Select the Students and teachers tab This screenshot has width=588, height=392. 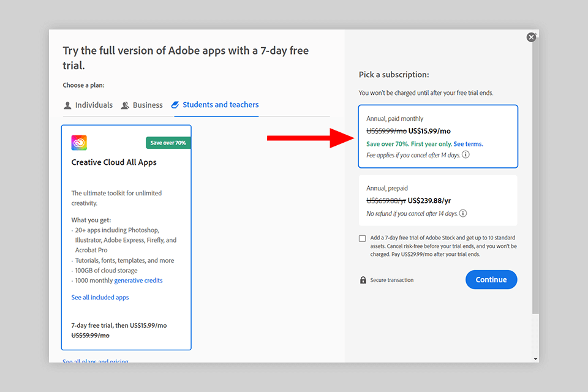click(x=215, y=105)
